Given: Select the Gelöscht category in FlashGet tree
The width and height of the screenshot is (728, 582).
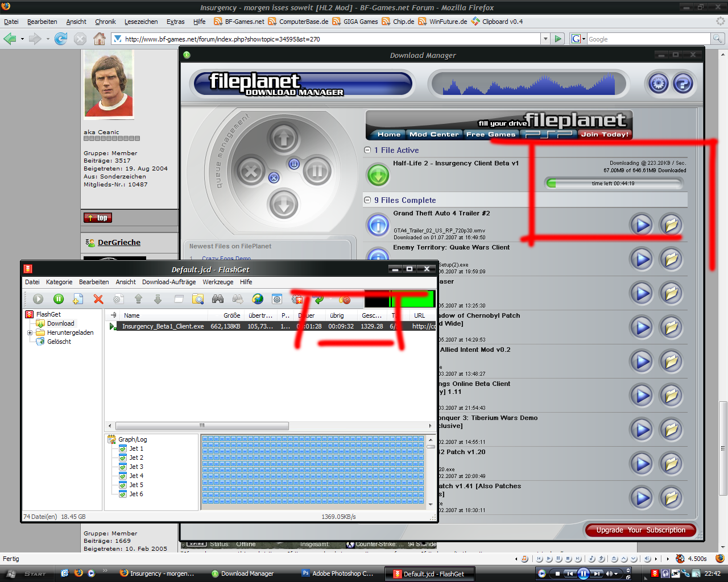Looking at the screenshot, I should tap(59, 342).
